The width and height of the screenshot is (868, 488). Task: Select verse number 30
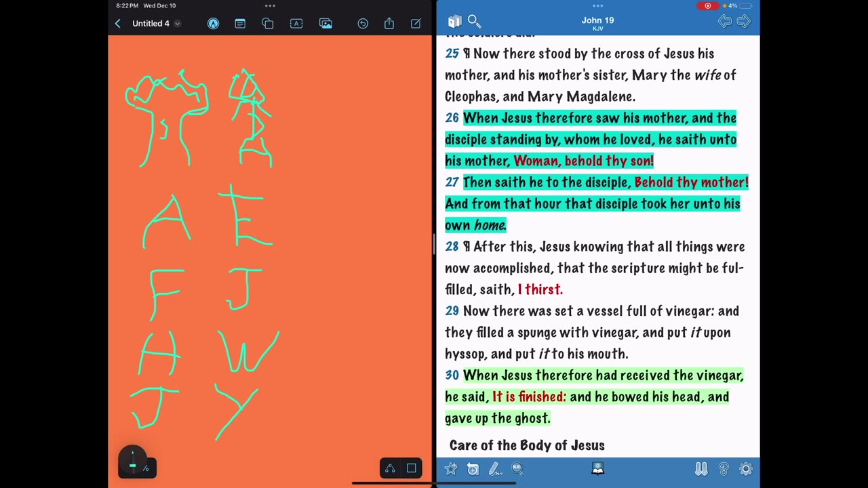[x=452, y=375]
